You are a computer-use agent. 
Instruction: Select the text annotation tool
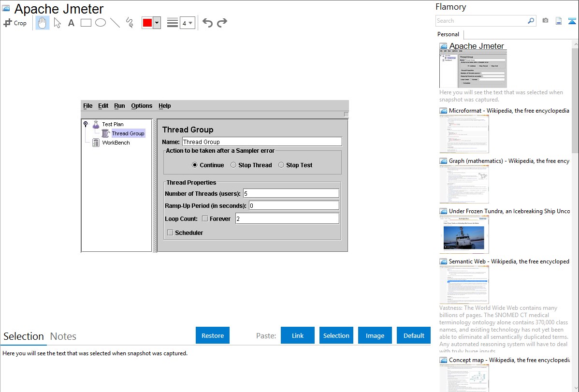pos(71,23)
